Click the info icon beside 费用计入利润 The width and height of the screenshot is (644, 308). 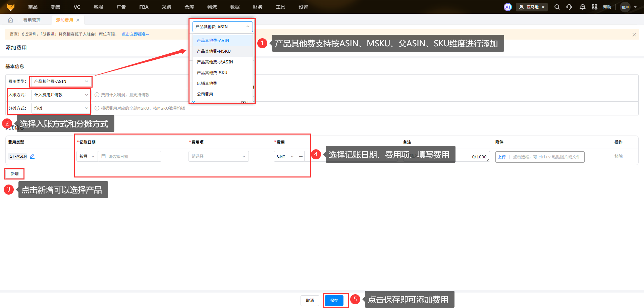(97, 95)
